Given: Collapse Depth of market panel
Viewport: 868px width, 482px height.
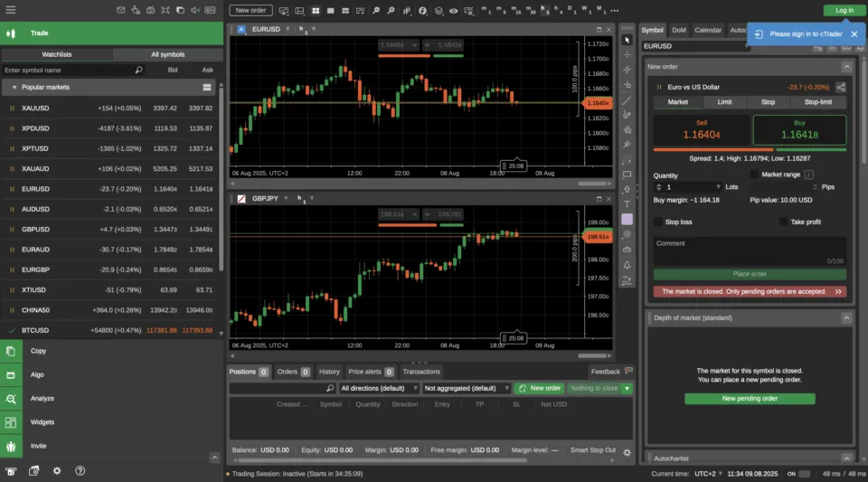Looking at the screenshot, I should (846, 317).
